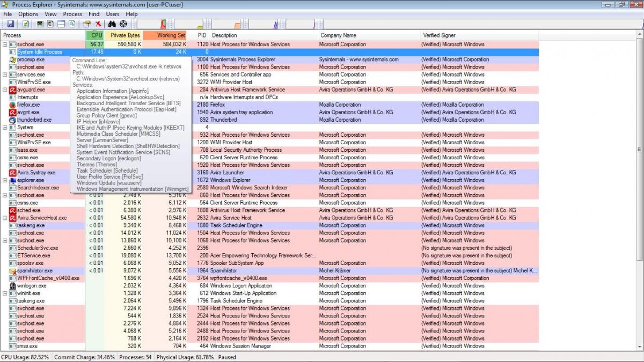Screen dimensions: 644x362
Task: Open the Process menu
Action: click(72, 14)
